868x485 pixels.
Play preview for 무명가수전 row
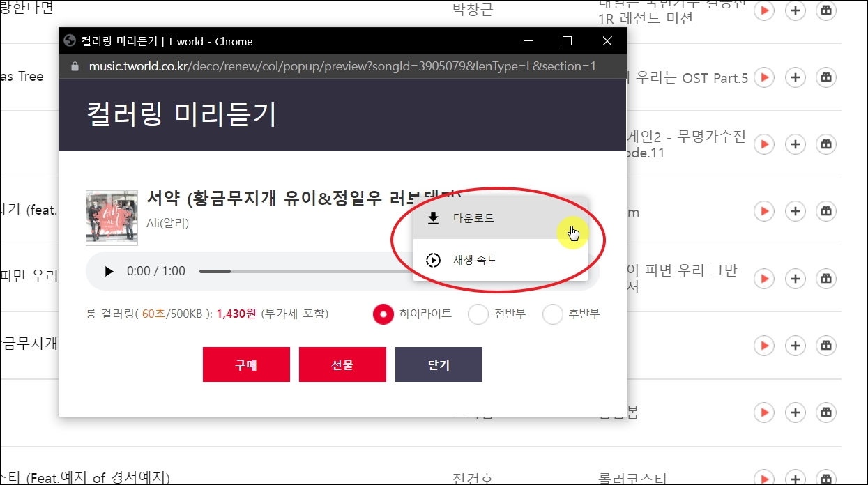pyautogui.click(x=765, y=144)
